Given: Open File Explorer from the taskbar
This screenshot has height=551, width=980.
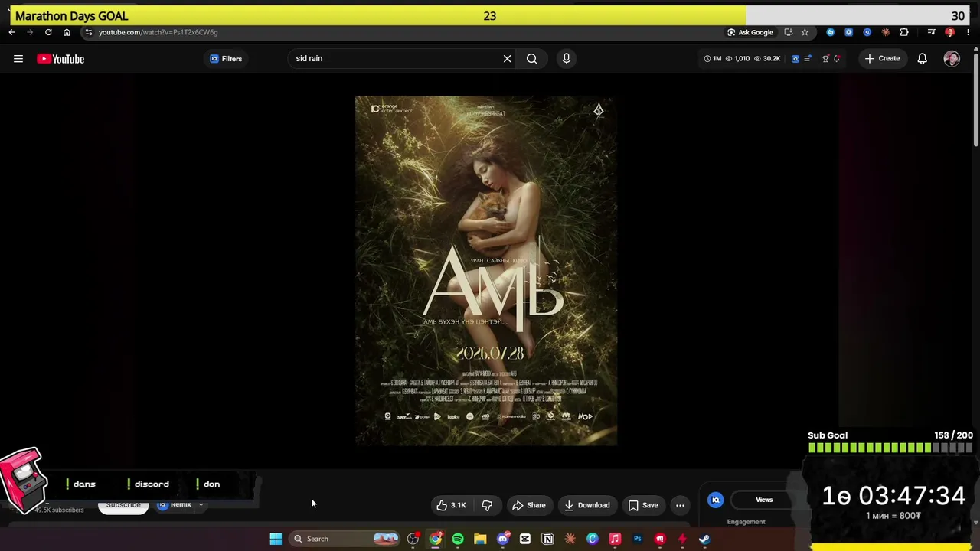Looking at the screenshot, I should [x=480, y=539].
